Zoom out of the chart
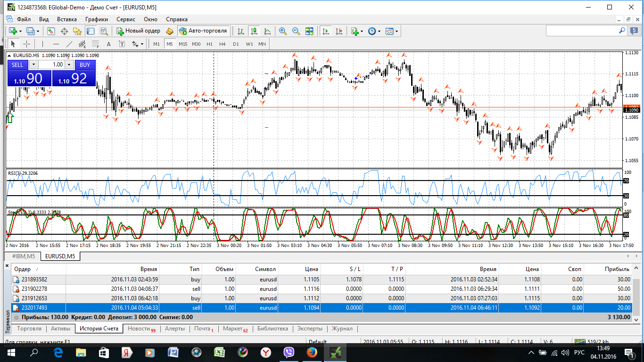 [296, 31]
